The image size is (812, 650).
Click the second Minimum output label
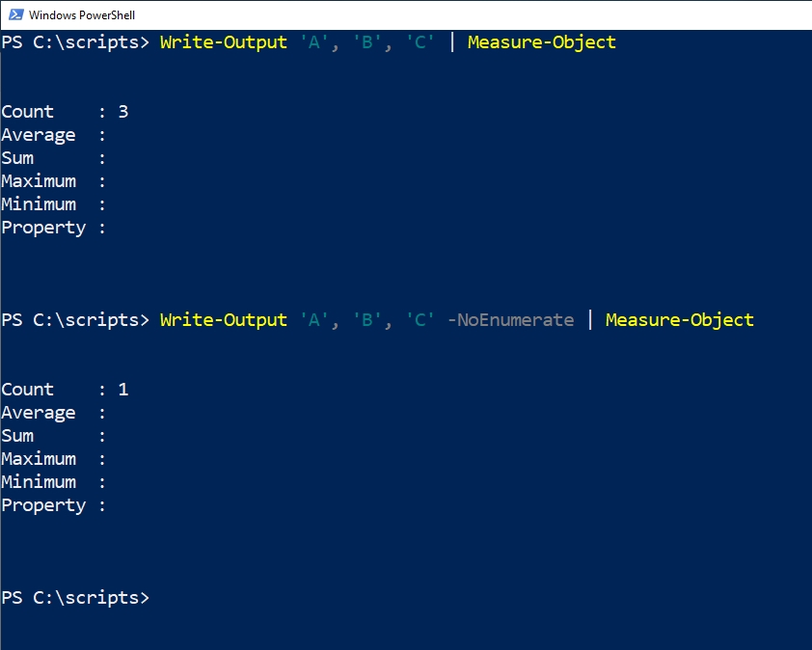pyautogui.click(x=39, y=481)
